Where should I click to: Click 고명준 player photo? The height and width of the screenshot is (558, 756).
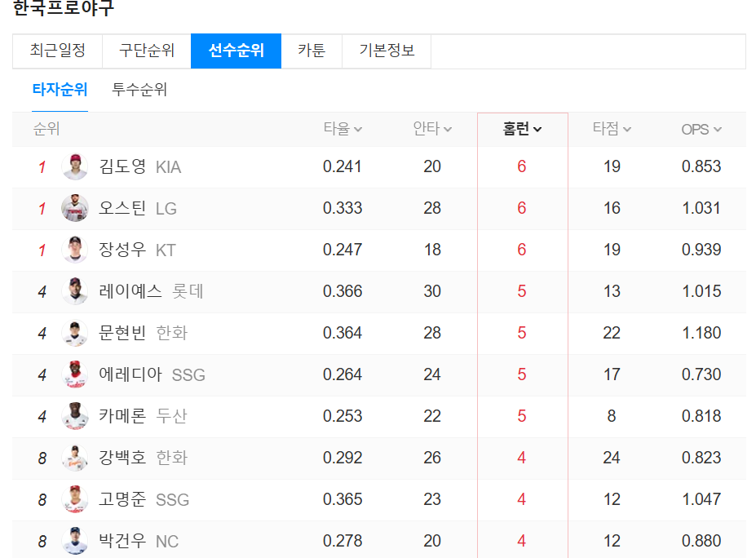coord(75,499)
